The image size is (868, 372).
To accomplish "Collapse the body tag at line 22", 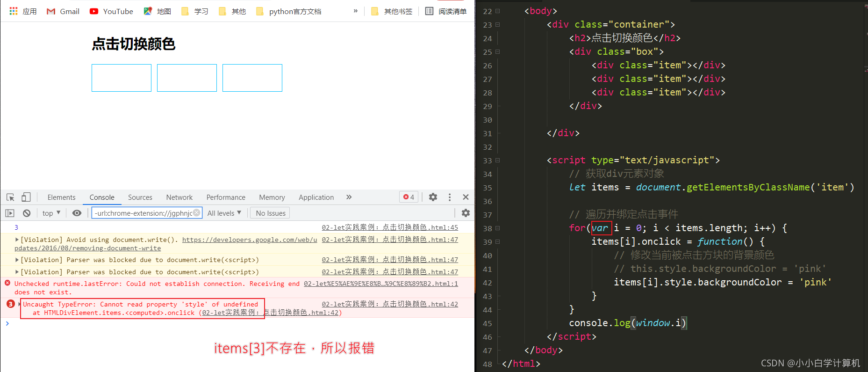I will coord(498,11).
